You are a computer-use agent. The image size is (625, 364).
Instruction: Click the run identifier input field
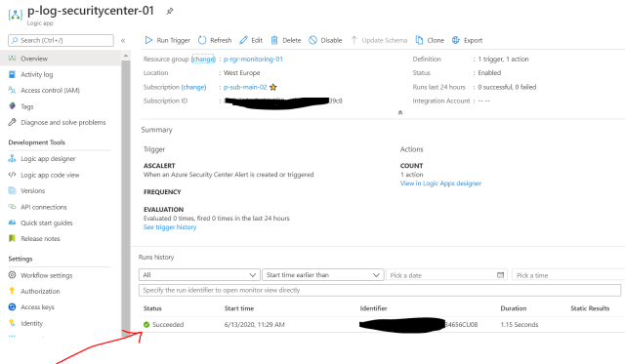pos(380,290)
